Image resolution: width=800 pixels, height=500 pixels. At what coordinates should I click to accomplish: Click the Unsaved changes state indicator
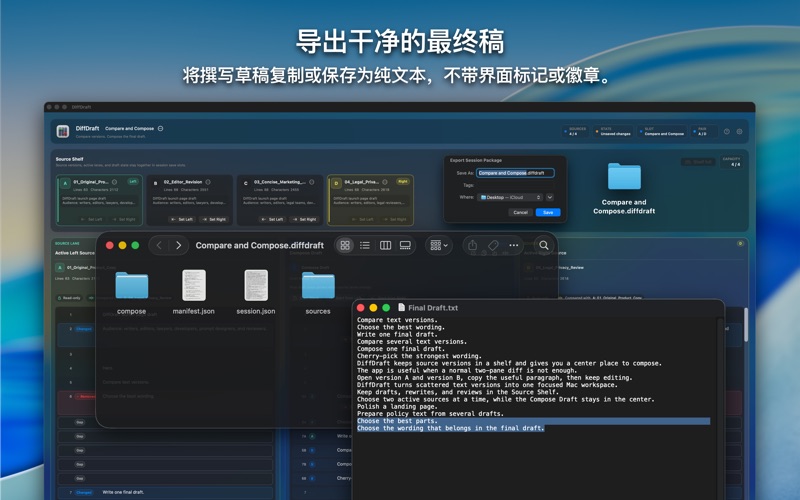pos(613,132)
